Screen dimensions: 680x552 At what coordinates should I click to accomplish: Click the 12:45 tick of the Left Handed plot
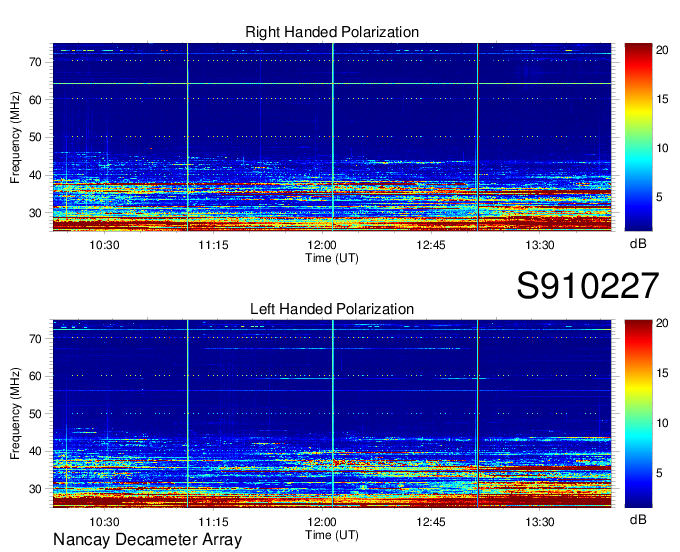(x=431, y=522)
